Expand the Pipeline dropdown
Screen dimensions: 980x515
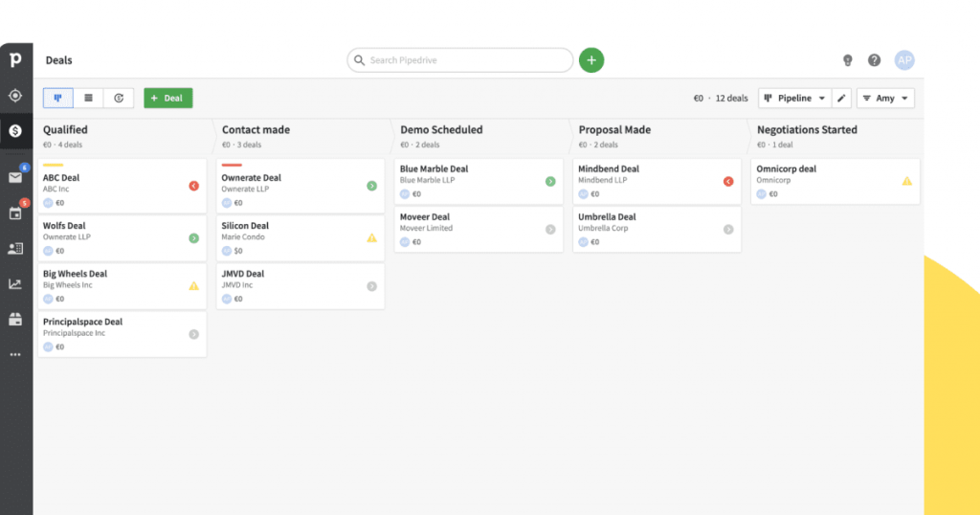[794, 98]
